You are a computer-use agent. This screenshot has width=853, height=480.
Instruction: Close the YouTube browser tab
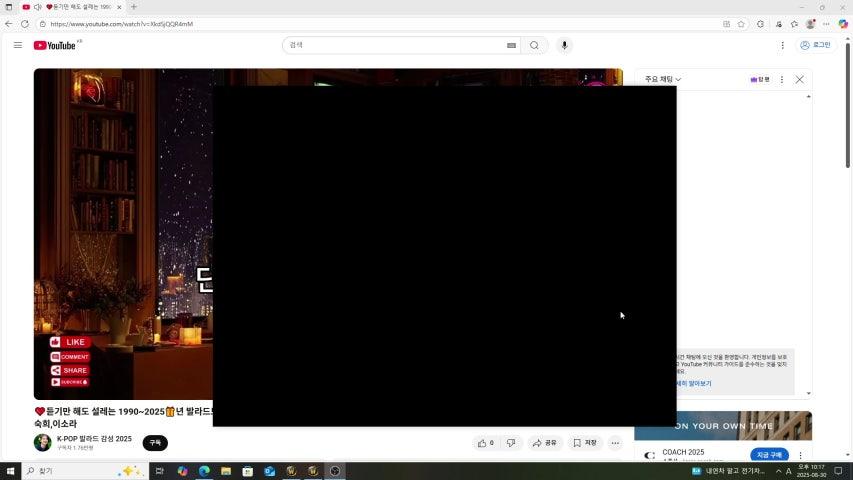[x=119, y=7]
